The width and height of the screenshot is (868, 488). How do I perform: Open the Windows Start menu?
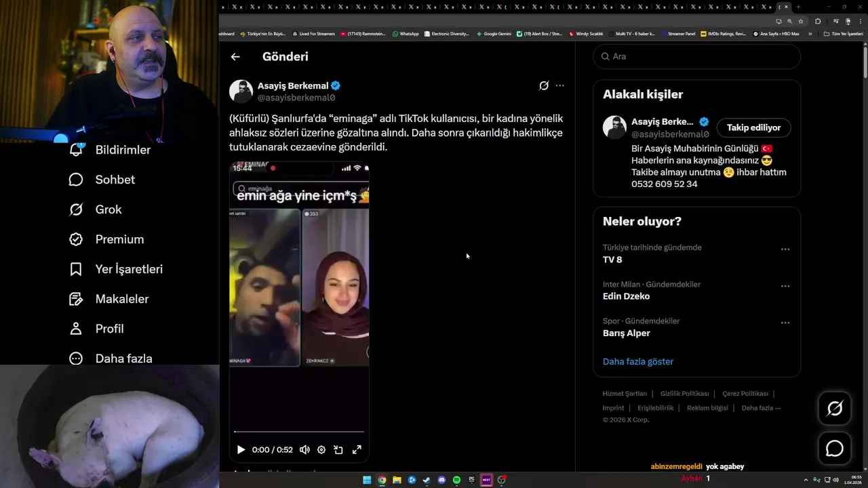[x=367, y=480]
